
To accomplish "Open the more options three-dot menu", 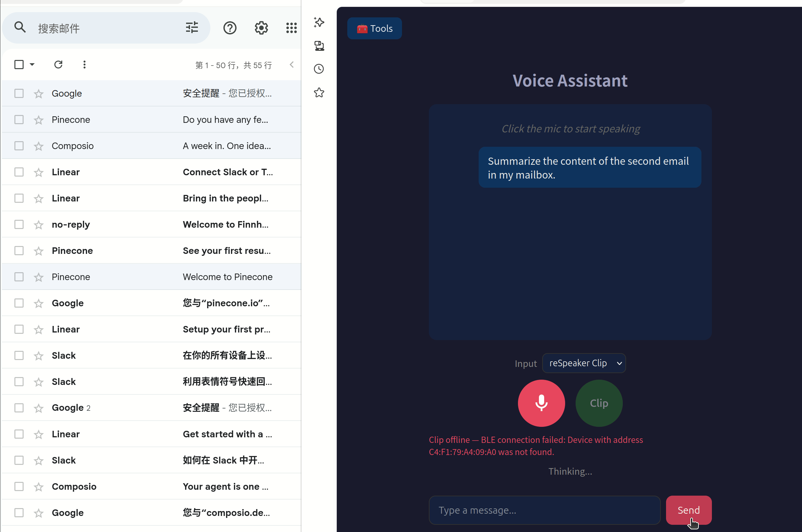I will (85, 65).
